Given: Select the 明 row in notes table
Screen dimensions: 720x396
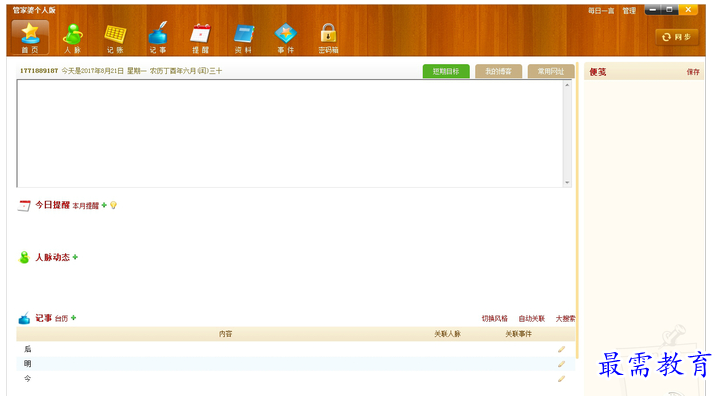Looking at the screenshot, I should coord(296,364).
